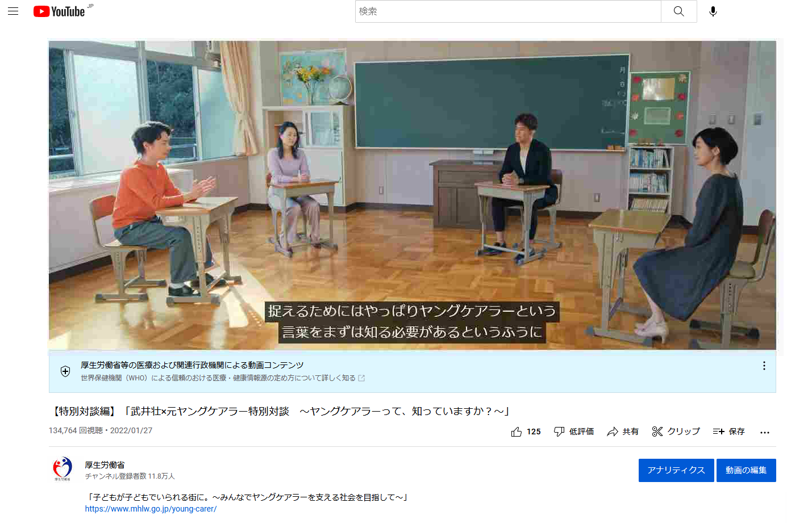Click the YouTube home logo
The height and width of the screenshot is (532, 787).
(59, 11)
